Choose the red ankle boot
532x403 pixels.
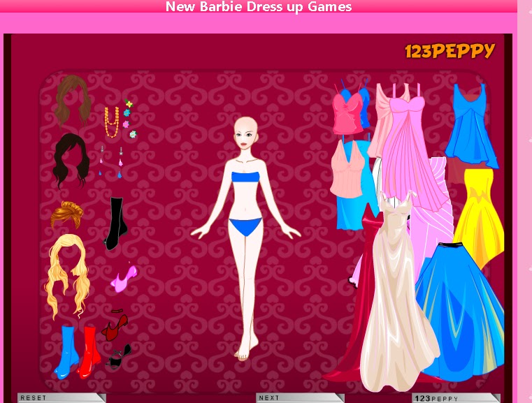[x=89, y=352]
